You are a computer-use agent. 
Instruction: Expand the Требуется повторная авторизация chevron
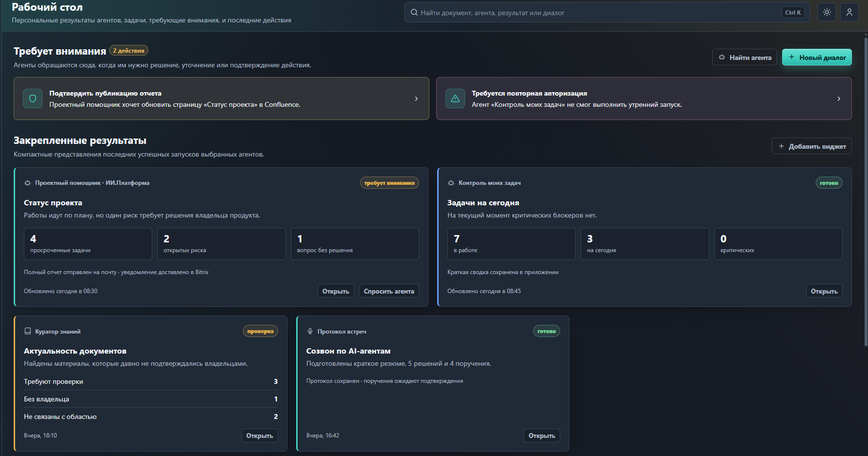point(839,99)
